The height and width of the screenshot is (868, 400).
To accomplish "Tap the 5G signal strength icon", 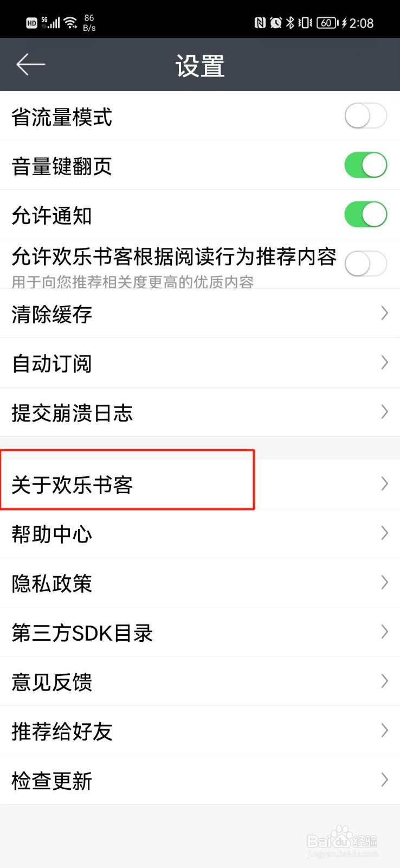I will pyautogui.click(x=51, y=22).
